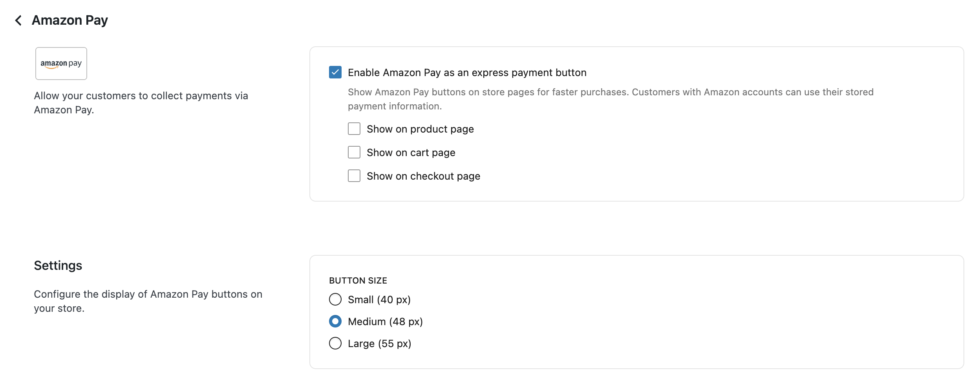Tick the Show on checkout page checkbox
The width and height of the screenshot is (980, 382).
(x=354, y=176)
